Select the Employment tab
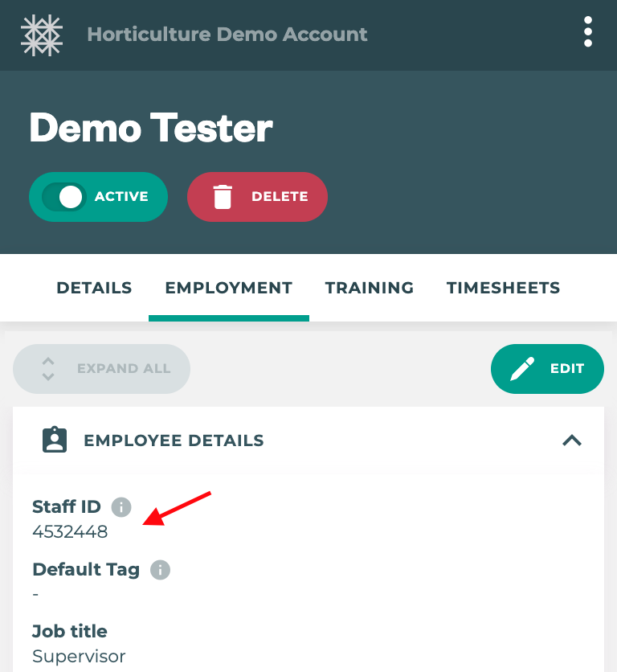This screenshot has height=672, width=617. pos(229,288)
